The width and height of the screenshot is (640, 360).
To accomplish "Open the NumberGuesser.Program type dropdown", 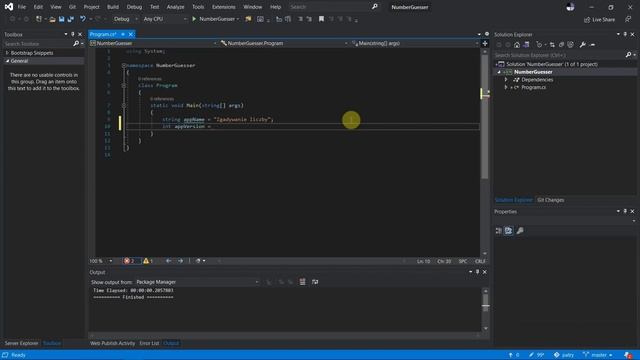I will (284, 43).
